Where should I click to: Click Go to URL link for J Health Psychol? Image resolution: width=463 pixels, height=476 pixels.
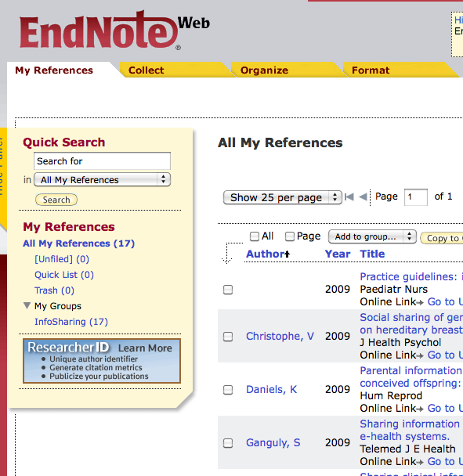click(x=445, y=355)
